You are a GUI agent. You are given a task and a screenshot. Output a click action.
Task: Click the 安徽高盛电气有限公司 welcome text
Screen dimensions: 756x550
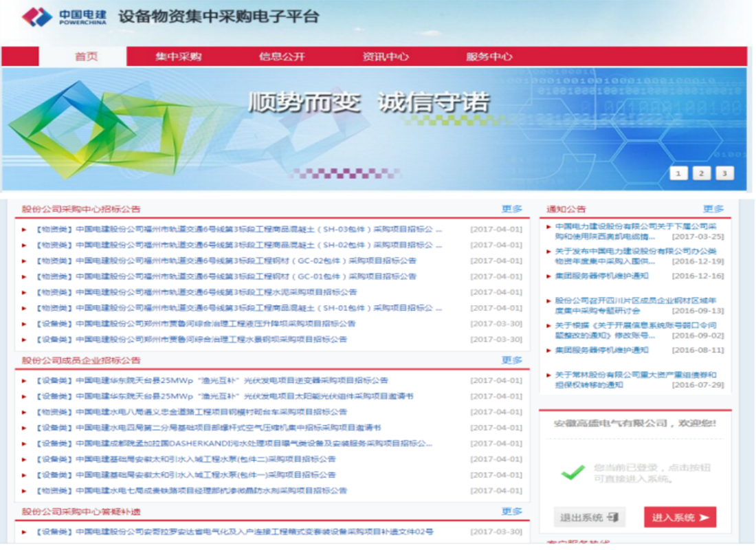tap(634, 423)
